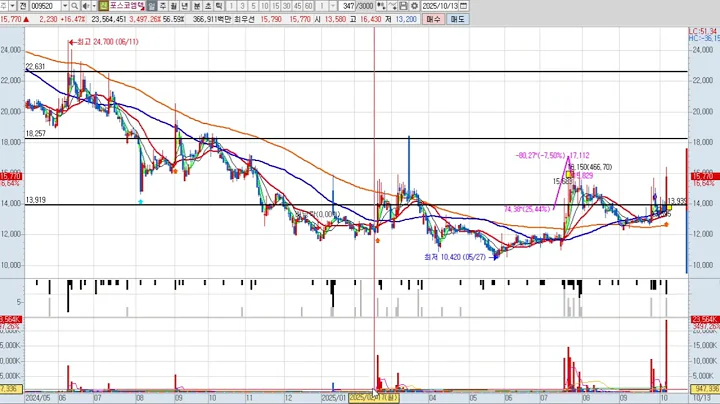Click the 10/13 date label at bottom right
The image size is (720, 404).
coord(701,397)
